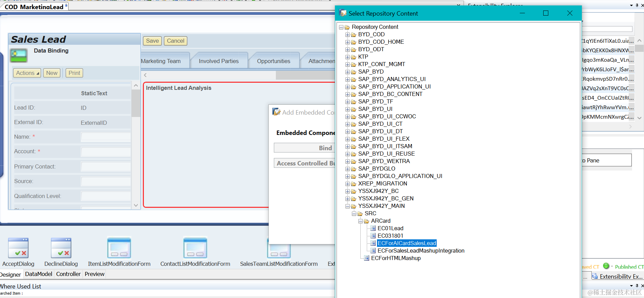This screenshot has height=298, width=644.
Task: Click the Sales Lead green header icon
Action: point(19,55)
